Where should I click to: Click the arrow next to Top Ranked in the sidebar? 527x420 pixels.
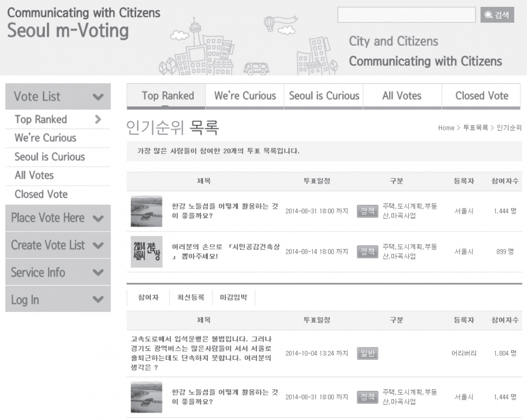[98, 119]
